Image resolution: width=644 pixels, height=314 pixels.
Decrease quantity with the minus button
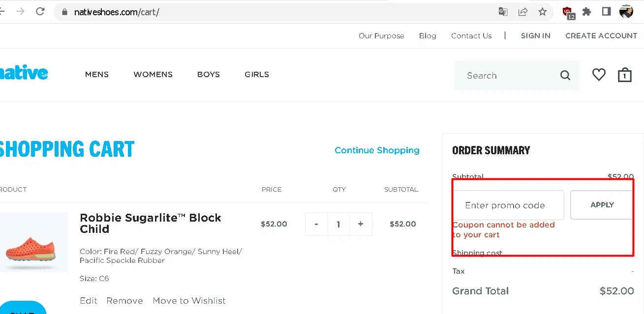316,224
